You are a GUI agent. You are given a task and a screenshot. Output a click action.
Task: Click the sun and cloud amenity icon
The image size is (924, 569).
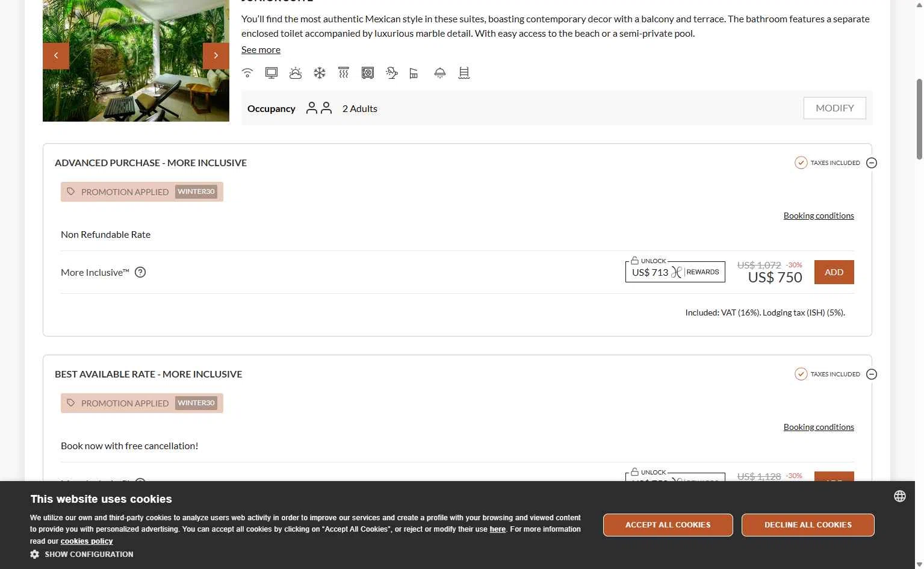coord(296,73)
